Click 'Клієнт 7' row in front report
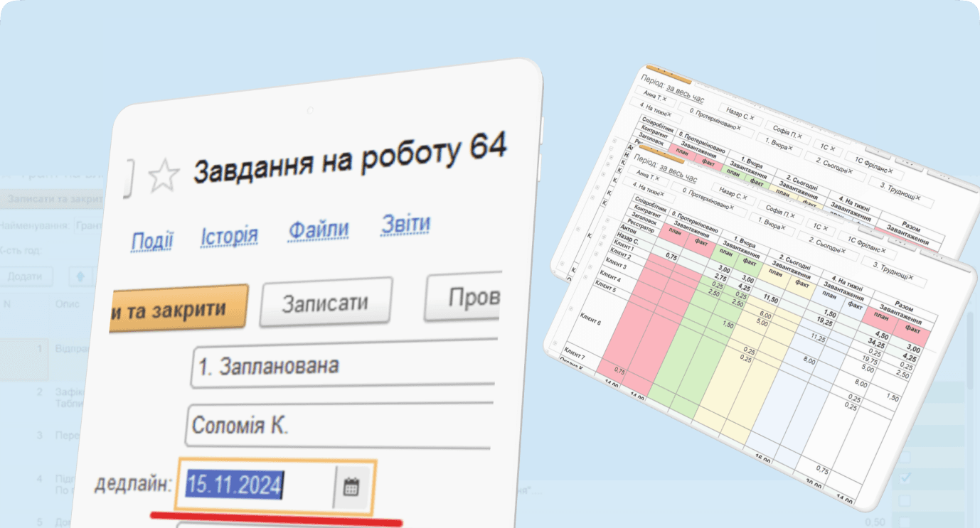The height and width of the screenshot is (528, 980). (575, 353)
